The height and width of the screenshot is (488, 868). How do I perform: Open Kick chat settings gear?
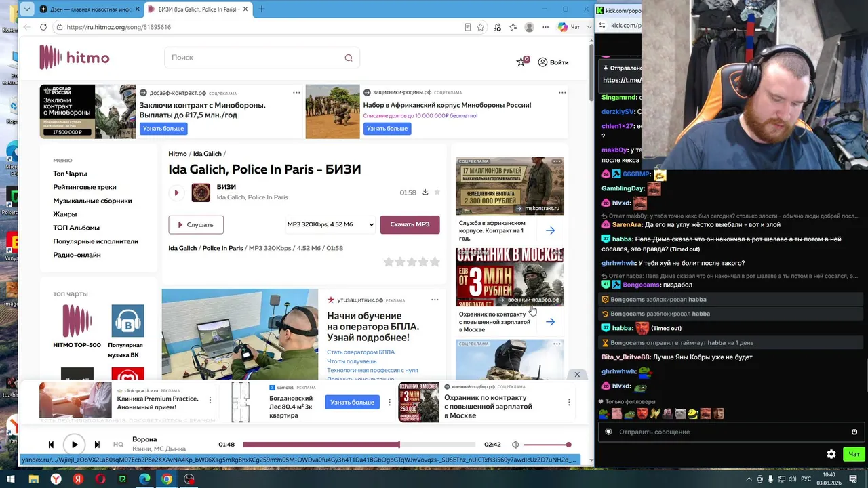[831, 454]
